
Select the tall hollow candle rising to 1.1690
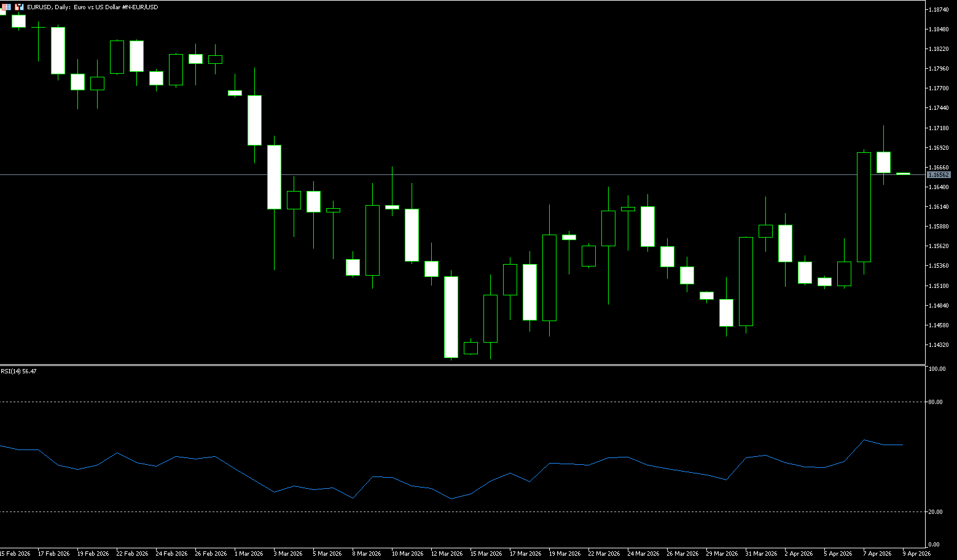point(864,207)
